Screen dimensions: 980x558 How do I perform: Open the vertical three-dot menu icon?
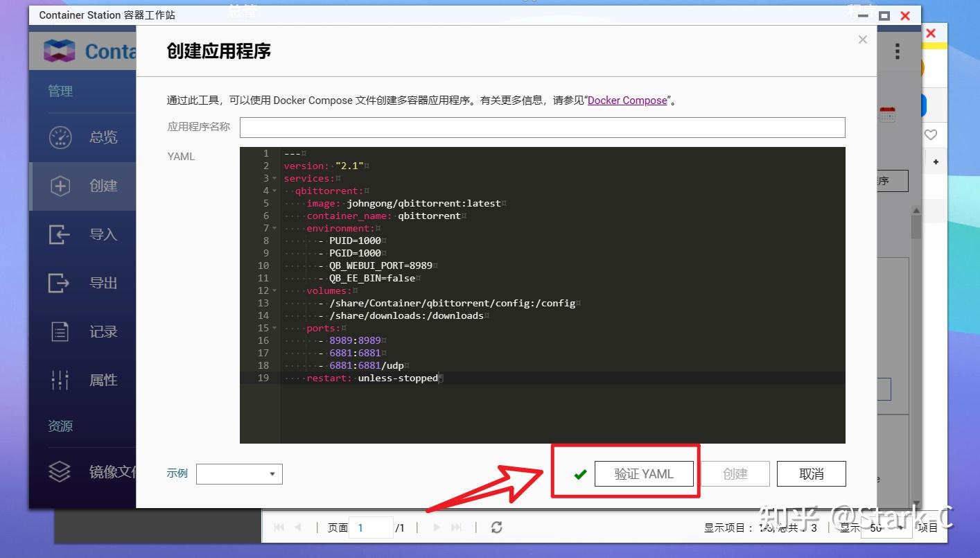pos(897,51)
